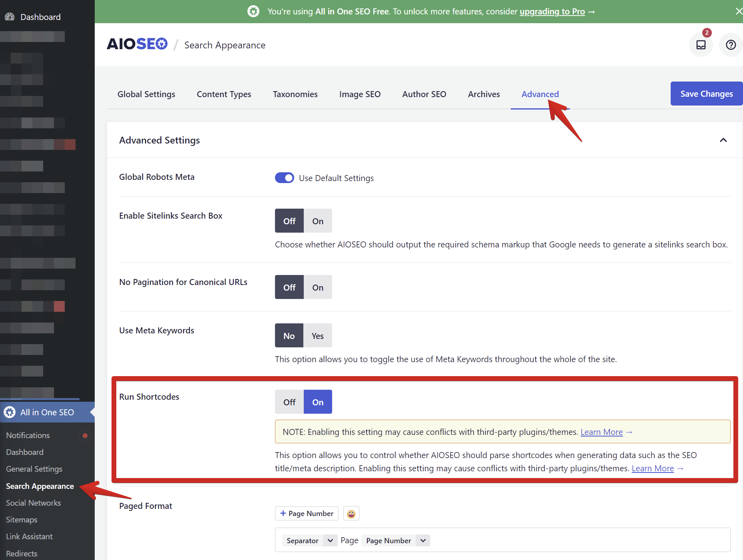Click the All in One SEO gear icon
Image resolution: width=743 pixels, height=560 pixels.
10,412
